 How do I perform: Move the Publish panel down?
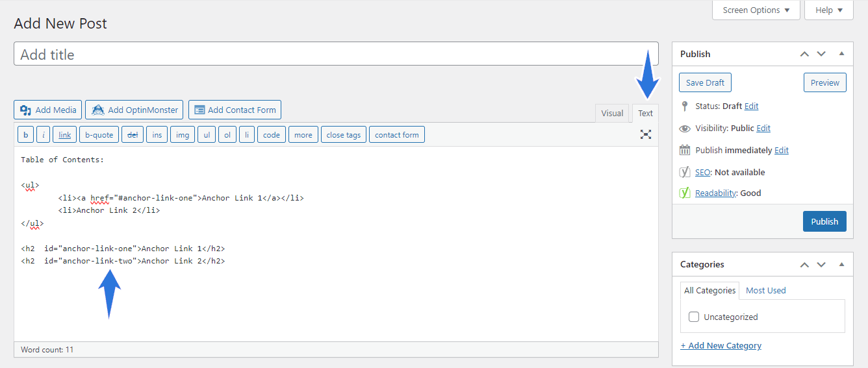tap(821, 54)
